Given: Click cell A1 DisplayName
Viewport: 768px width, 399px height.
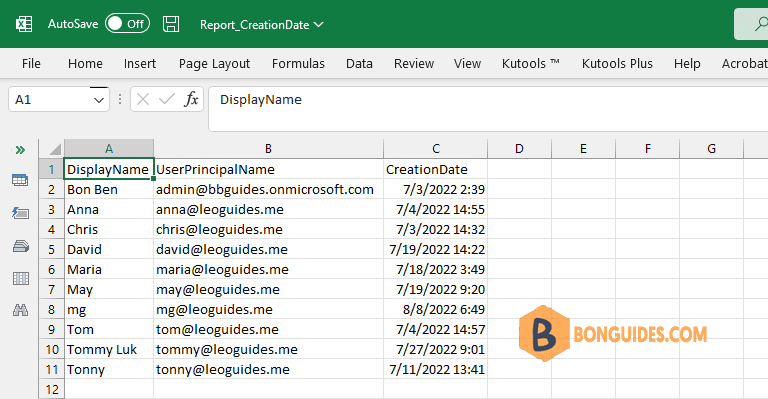Looking at the screenshot, I should point(109,169).
